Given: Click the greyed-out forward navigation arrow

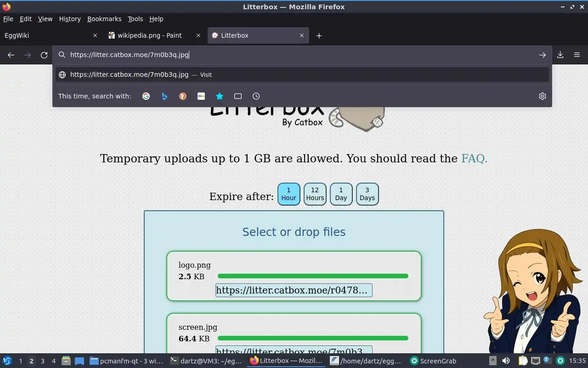Looking at the screenshot, I should click(x=28, y=55).
